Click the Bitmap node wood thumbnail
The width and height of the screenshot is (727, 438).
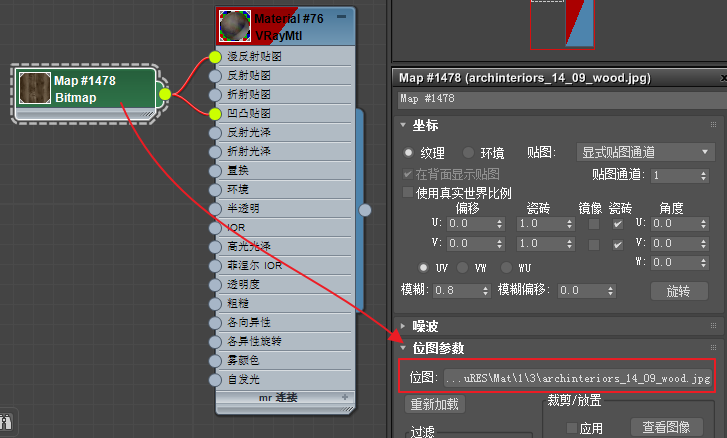click(x=35, y=87)
